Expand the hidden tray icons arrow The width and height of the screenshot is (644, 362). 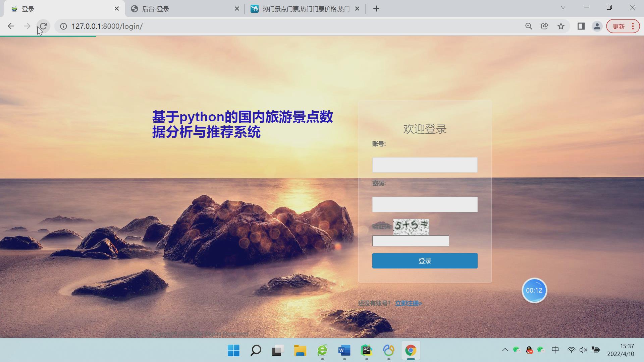click(505, 350)
